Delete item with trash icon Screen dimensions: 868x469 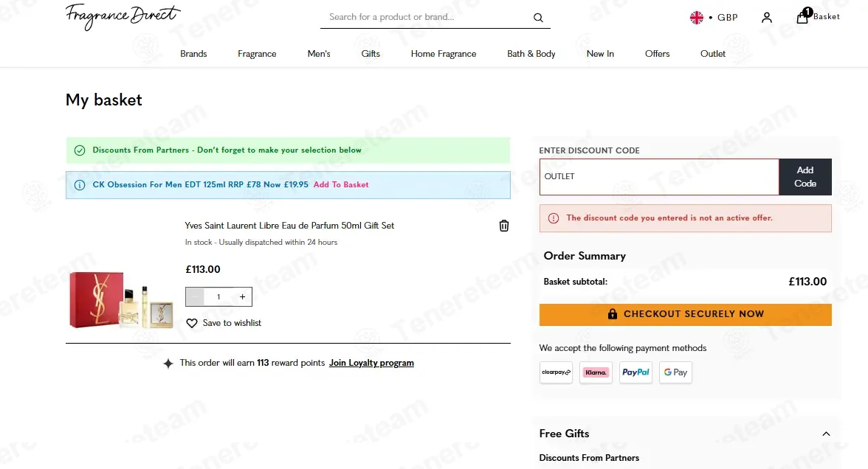pos(503,226)
